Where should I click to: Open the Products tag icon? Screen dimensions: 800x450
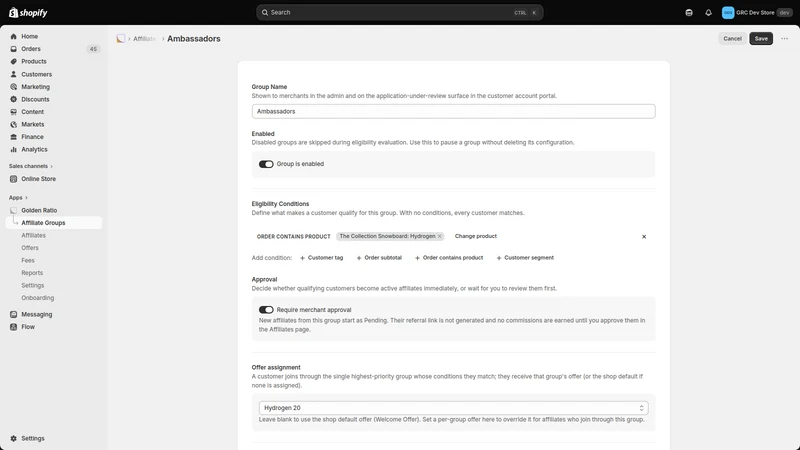(13, 61)
